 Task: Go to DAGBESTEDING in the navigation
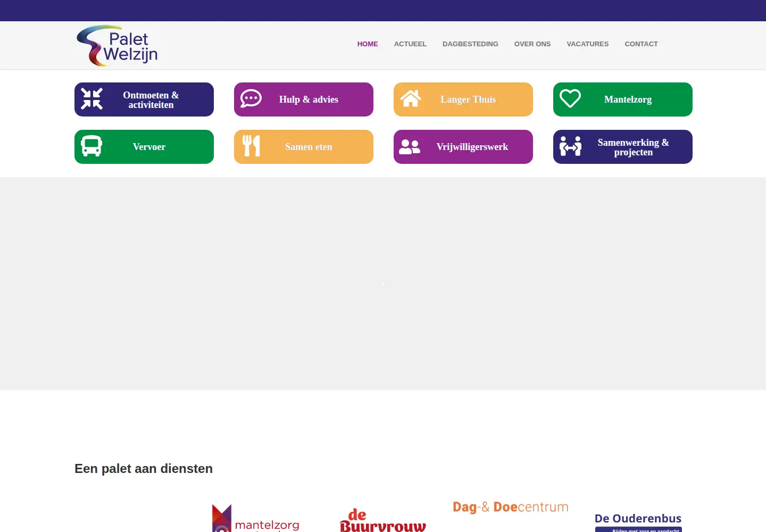click(x=470, y=44)
